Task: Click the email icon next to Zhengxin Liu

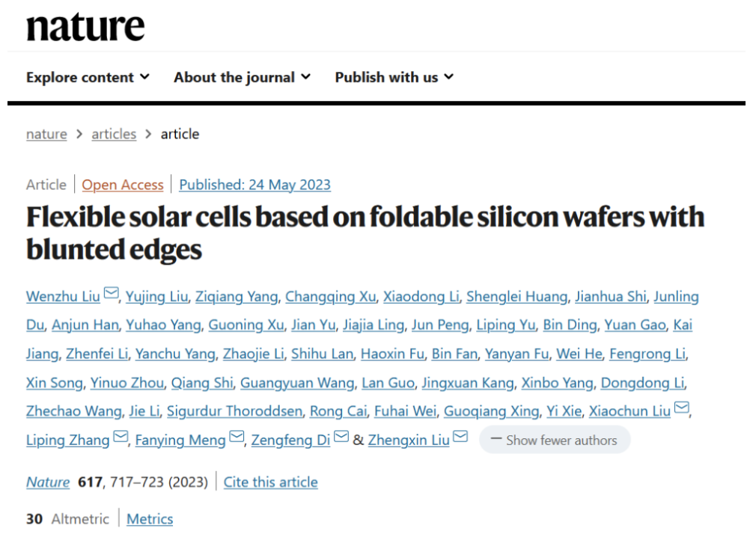Action: point(460,437)
